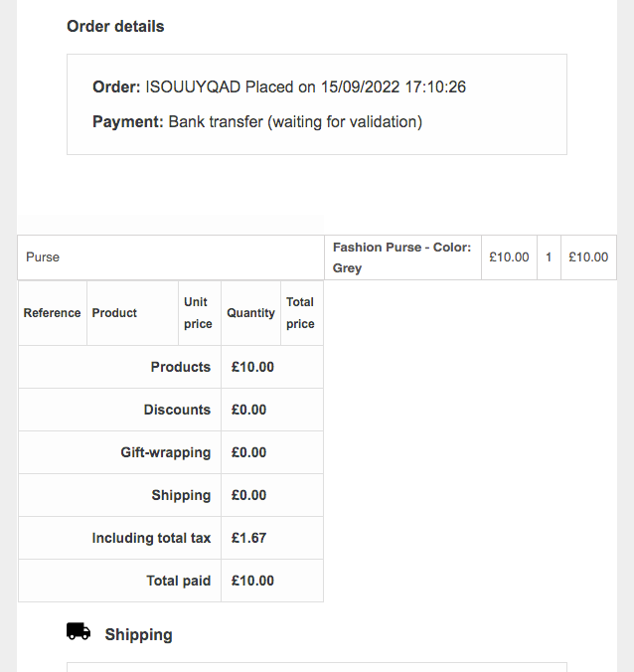Image resolution: width=634 pixels, height=672 pixels.
Task: Click the Quantity column header
Action: point(250,313)
